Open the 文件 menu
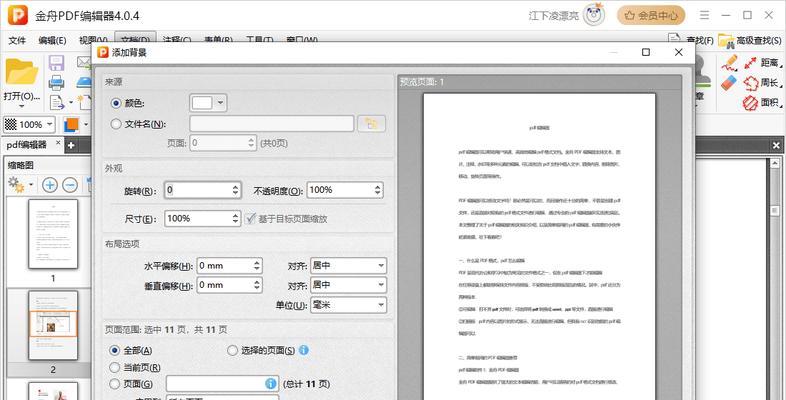This screenshot has height=400, width=786. pos(17,40)
